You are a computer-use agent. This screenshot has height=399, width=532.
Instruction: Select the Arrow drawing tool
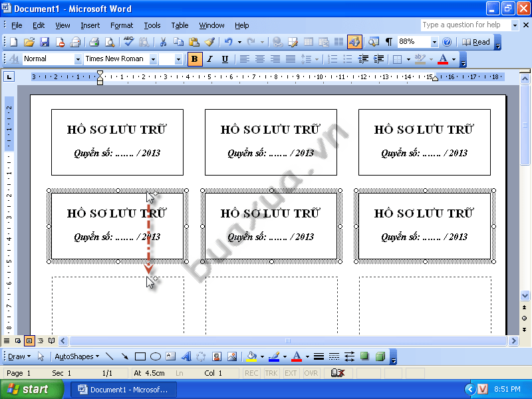coord(125,356)
